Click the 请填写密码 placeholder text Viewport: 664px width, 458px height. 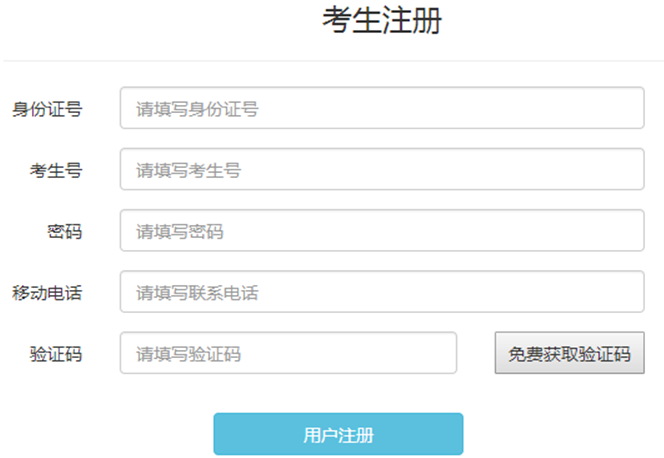point(179,231)
